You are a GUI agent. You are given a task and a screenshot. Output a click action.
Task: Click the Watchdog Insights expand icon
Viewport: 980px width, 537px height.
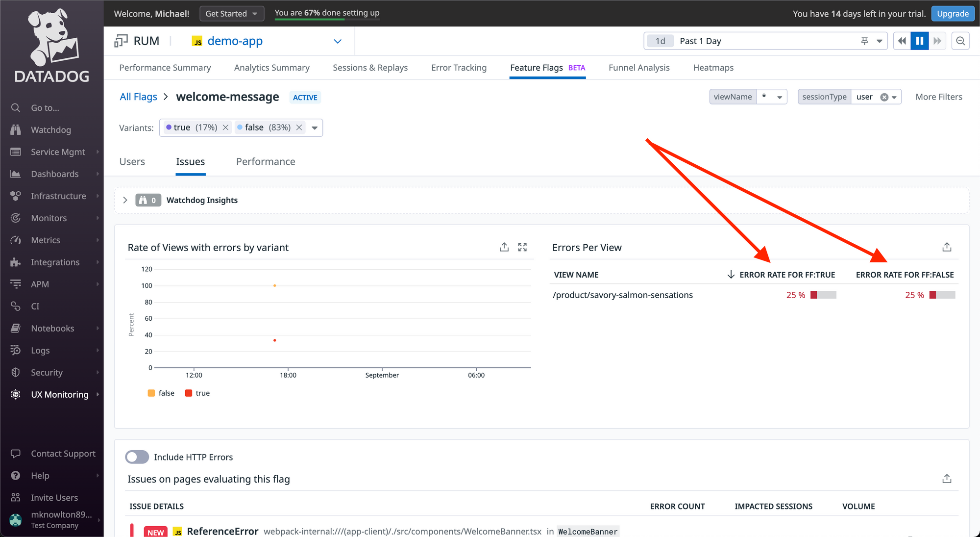(x=125, y=200)
